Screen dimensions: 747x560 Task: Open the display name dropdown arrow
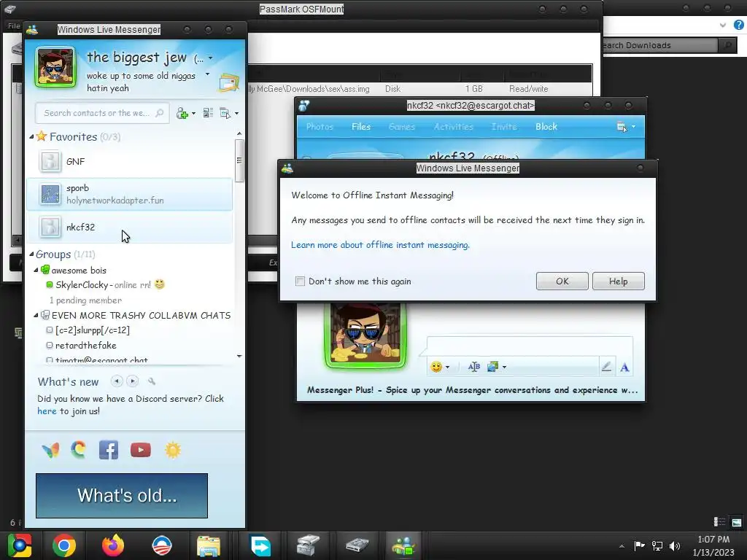point(211,58)
